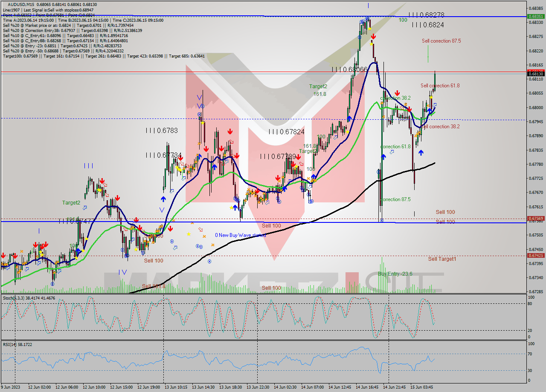Viewport: 546px width, 392px height.
Task: Click the 'Sell %20 @ Entry -23' line
Action: pyautogui.click(x=63, y=46)
